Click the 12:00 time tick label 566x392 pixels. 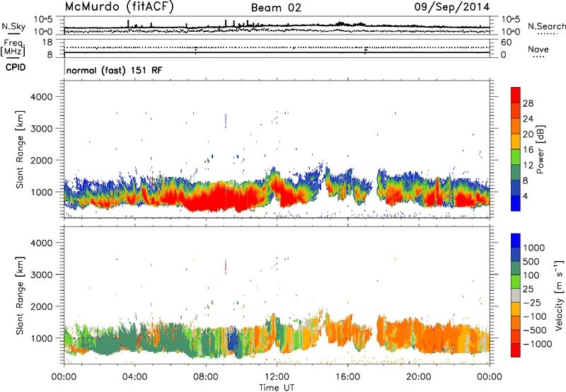click(277, 377)
